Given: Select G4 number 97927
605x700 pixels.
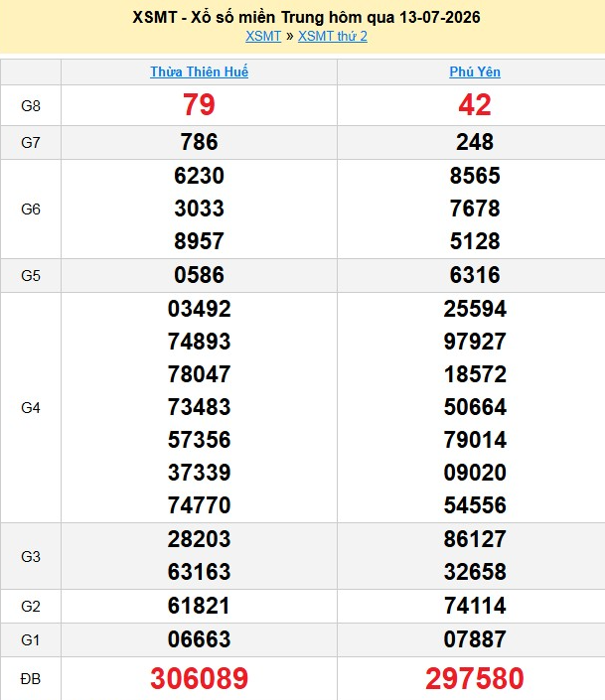Looking at the screenshot, I should point(475,342).
